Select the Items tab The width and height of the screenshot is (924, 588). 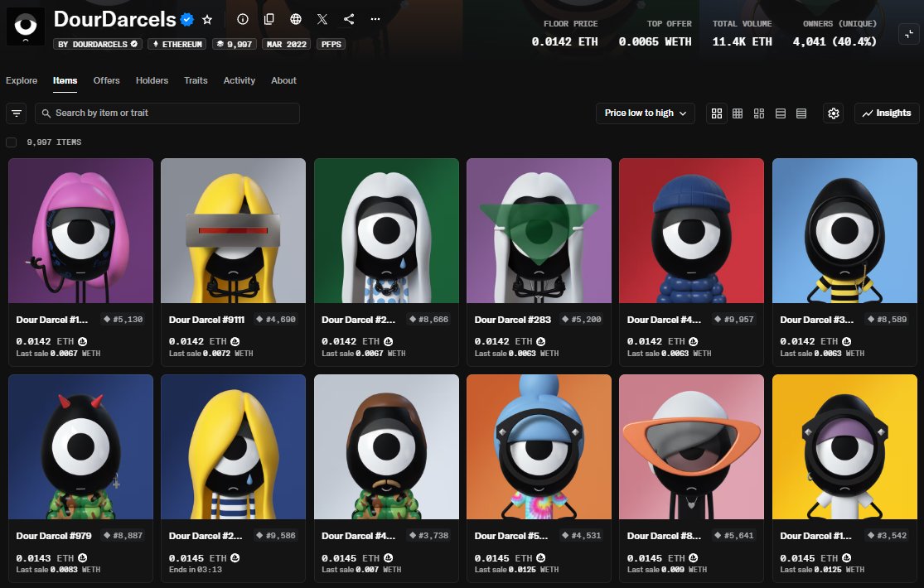click(65, 80)
